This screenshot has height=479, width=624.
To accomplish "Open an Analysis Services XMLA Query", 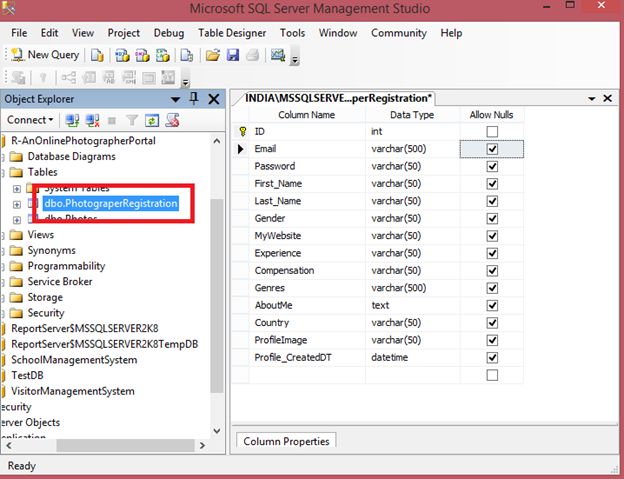I will (162, 55).
